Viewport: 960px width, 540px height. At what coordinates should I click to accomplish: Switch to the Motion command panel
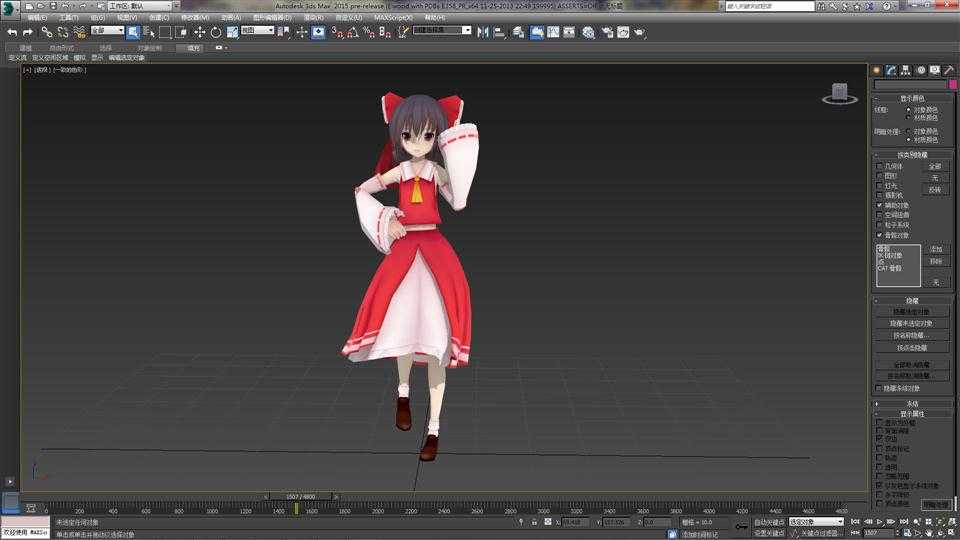(x=920, y=70)
